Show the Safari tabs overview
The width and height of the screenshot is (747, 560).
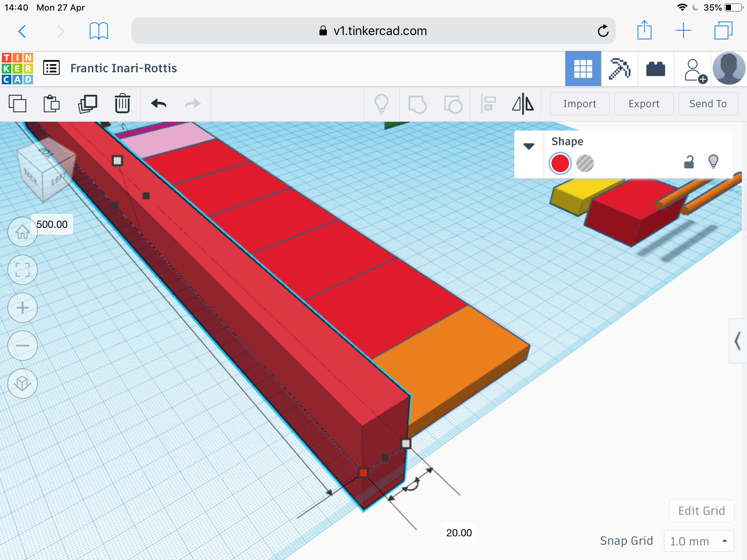coord(723,31)
